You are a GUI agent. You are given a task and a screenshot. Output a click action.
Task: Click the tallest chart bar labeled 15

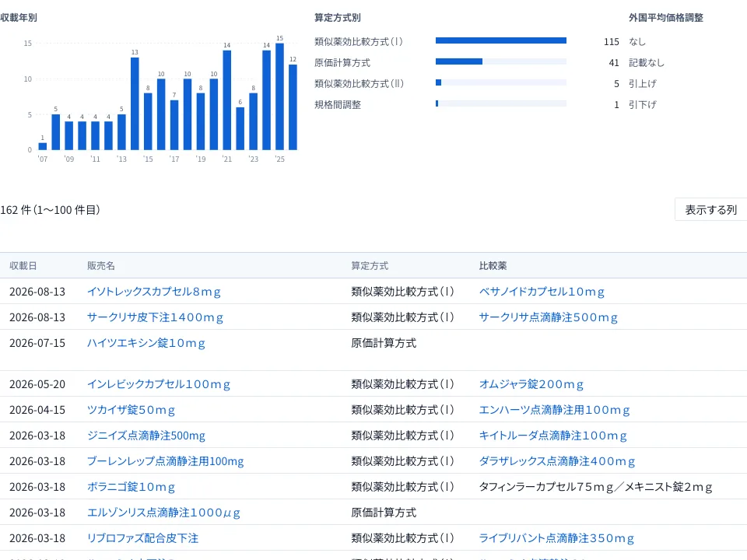click(x=279, y=96)
